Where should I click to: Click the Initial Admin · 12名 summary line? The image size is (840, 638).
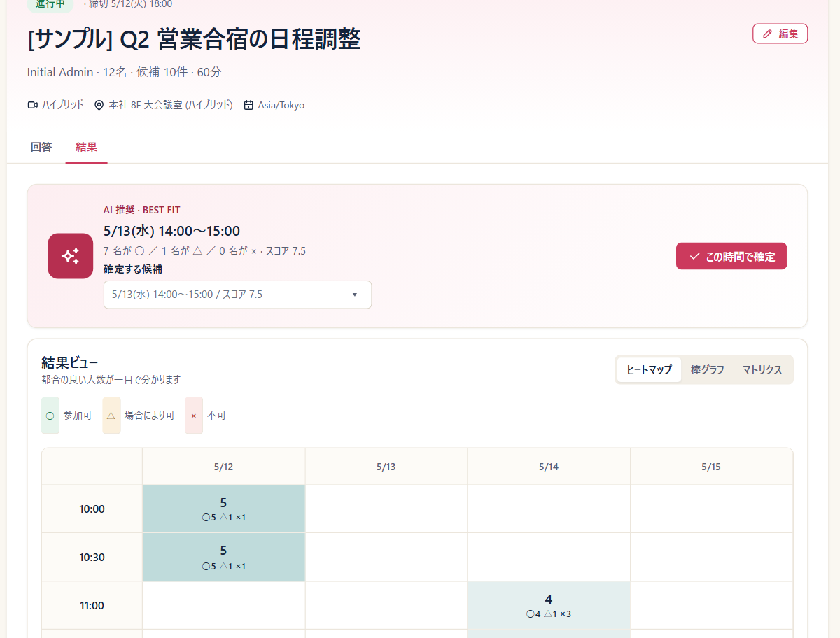point(125,72)
